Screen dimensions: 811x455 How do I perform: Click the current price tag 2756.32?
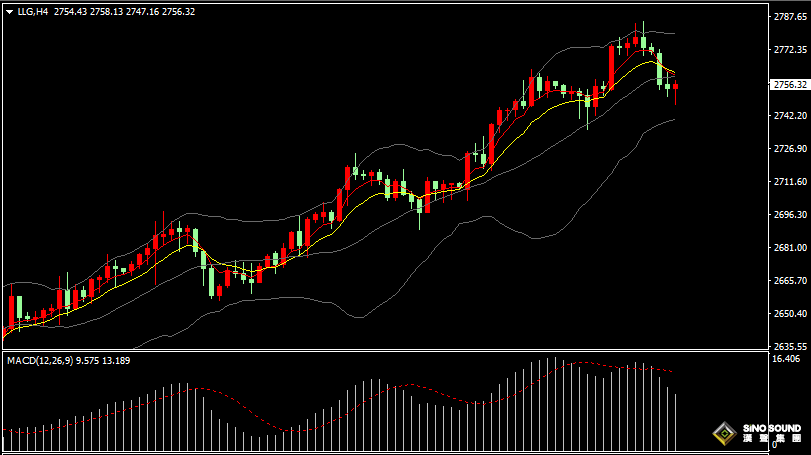tap(790, 85)
